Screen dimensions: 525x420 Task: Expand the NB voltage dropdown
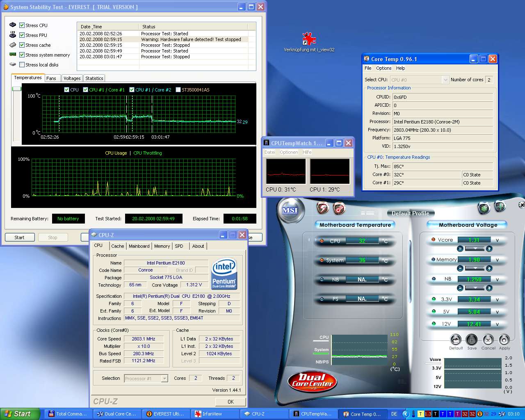[475, 288]
